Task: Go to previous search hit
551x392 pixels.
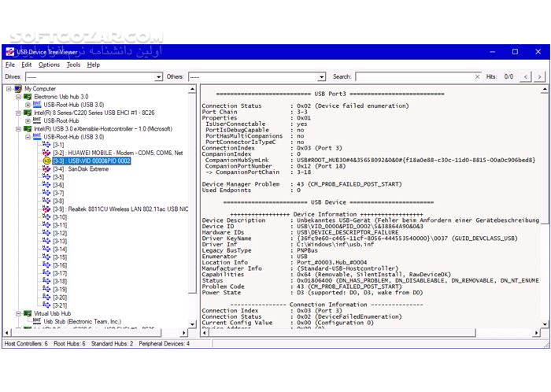Action: pyautogui.click(x=525, y=76)
